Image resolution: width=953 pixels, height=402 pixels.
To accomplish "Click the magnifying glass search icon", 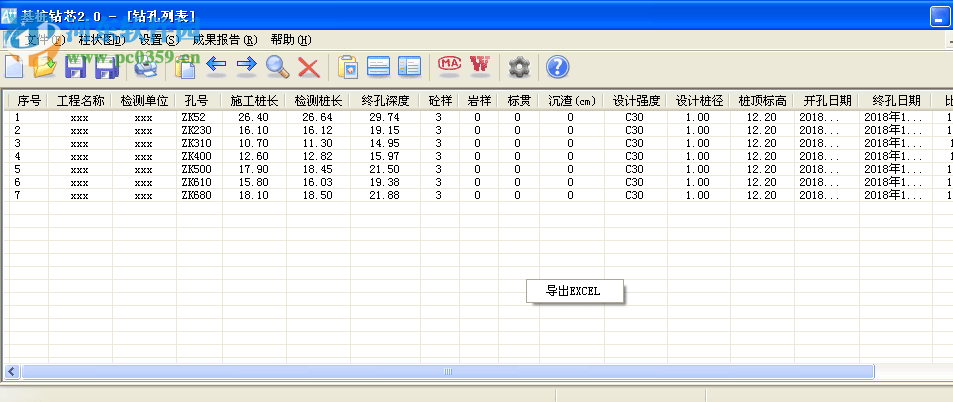I will (278, 66).
